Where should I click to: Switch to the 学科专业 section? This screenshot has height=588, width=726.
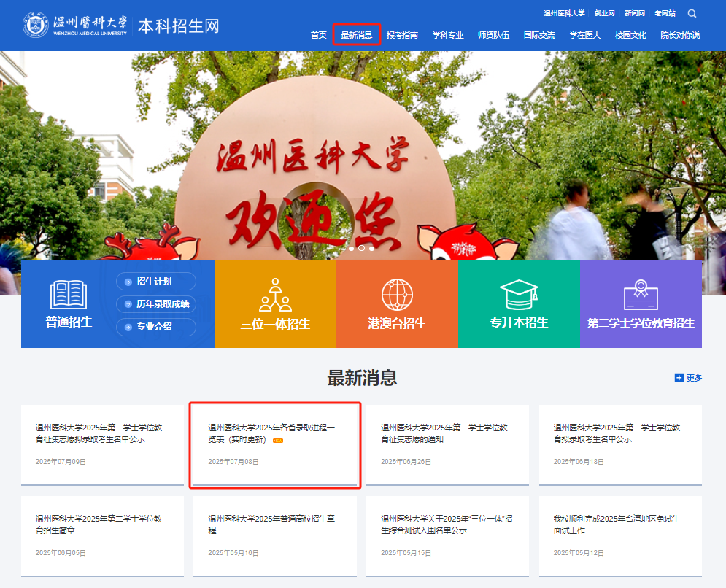[447, 34]
